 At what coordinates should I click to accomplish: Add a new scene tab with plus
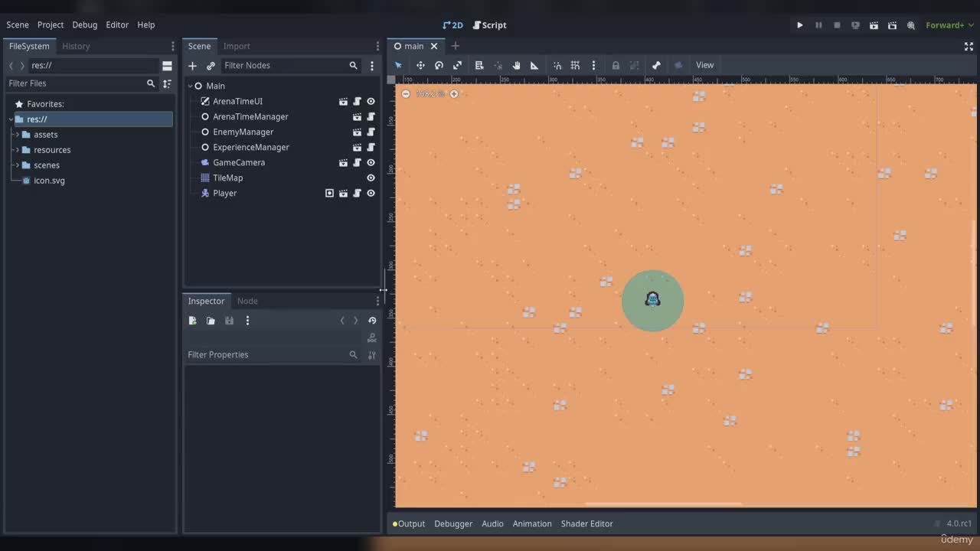tap(455, 46)
